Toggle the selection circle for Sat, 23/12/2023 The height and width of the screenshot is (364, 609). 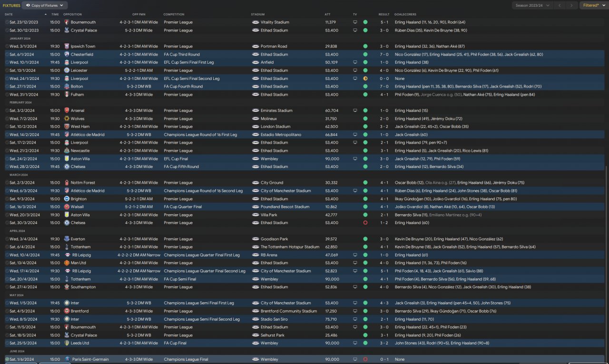7,22
